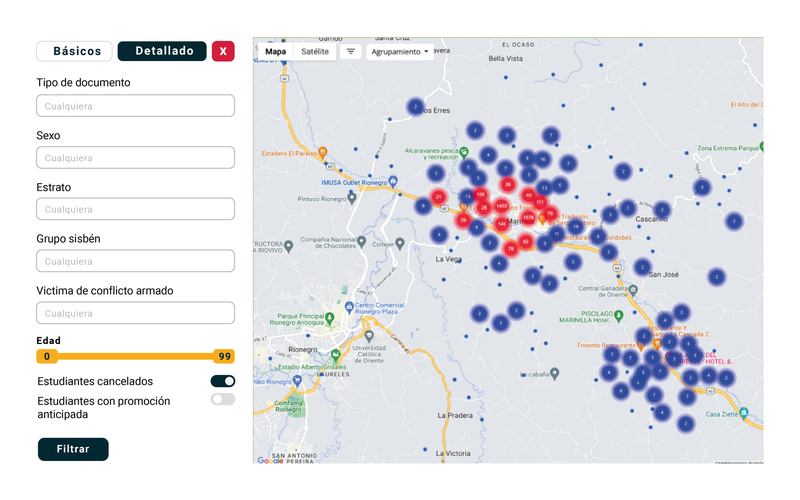Click the La Vega place label
This screenshot has width=800, height=500.
click(448, 259)
